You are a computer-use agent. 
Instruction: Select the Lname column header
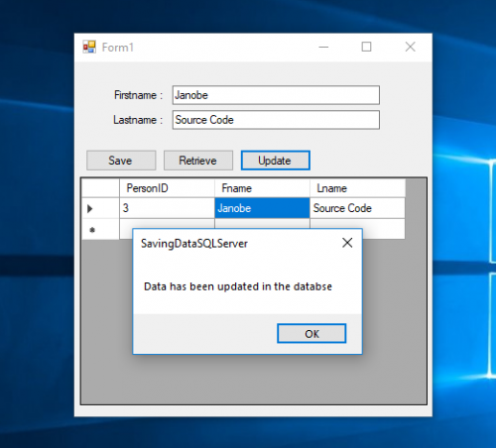[x=357, y=188]
